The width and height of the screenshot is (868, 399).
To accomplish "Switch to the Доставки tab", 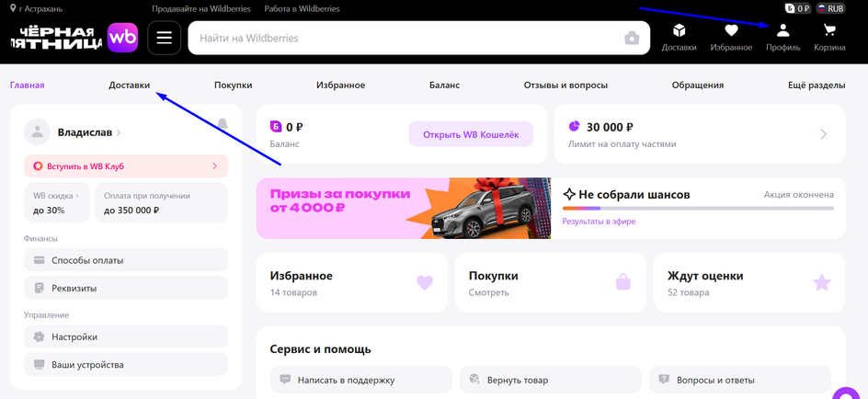I will pos(129,85).
